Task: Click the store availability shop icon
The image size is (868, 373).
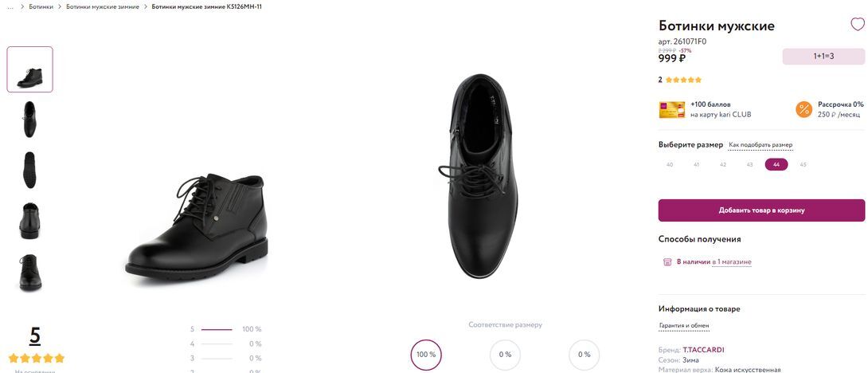Action: pos(667,261)
